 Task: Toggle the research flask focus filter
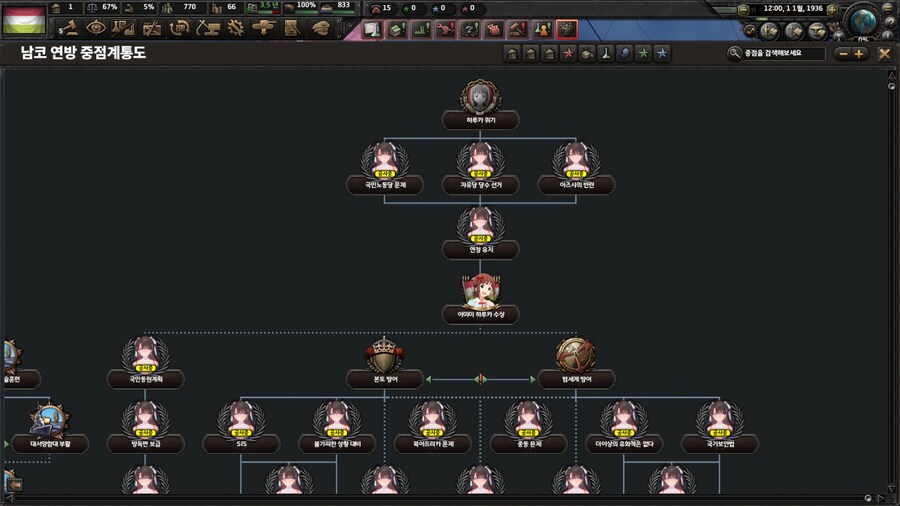click(605, 53)
